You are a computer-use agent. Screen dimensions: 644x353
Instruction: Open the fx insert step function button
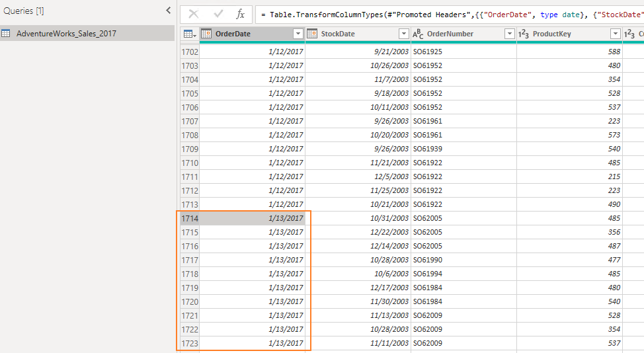pos(240,15)
